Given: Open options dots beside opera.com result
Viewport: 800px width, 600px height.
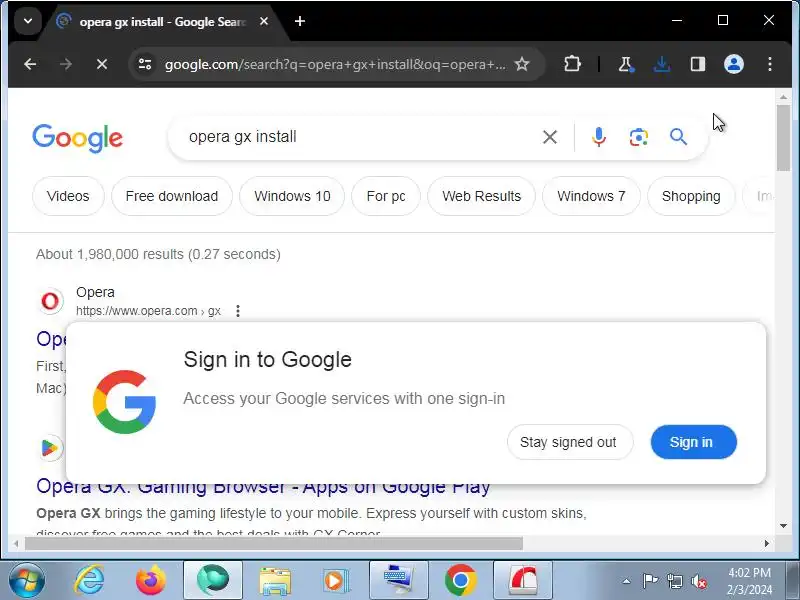Looking at the screenshot, I should pyautogui.click(x=238, y=311).
